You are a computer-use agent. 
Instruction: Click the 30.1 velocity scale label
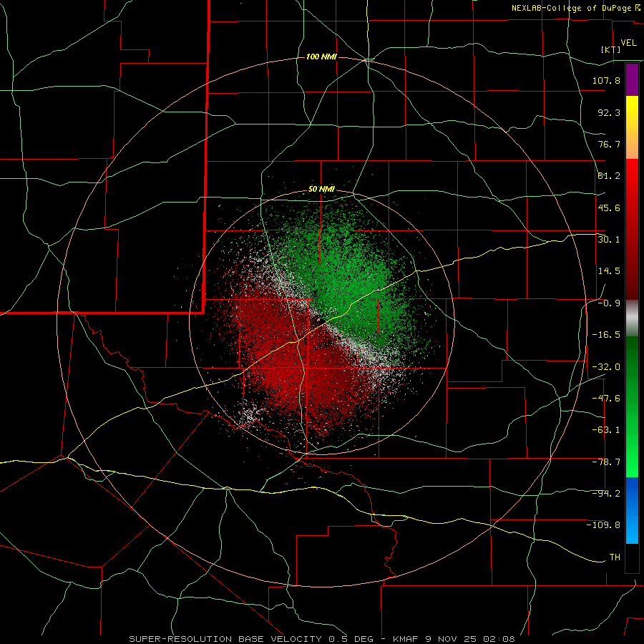click(x=609, y=240)
